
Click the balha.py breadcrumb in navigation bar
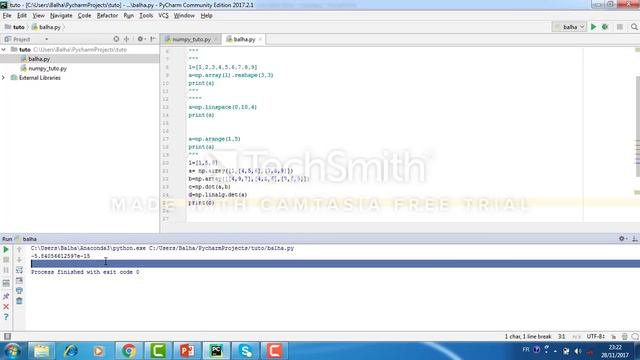[46, 27]
